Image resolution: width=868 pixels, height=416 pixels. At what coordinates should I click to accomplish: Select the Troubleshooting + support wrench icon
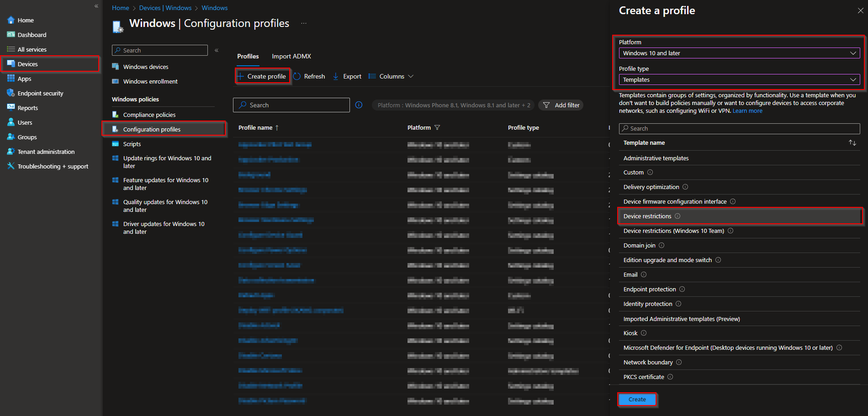click(x=11, y=166)
